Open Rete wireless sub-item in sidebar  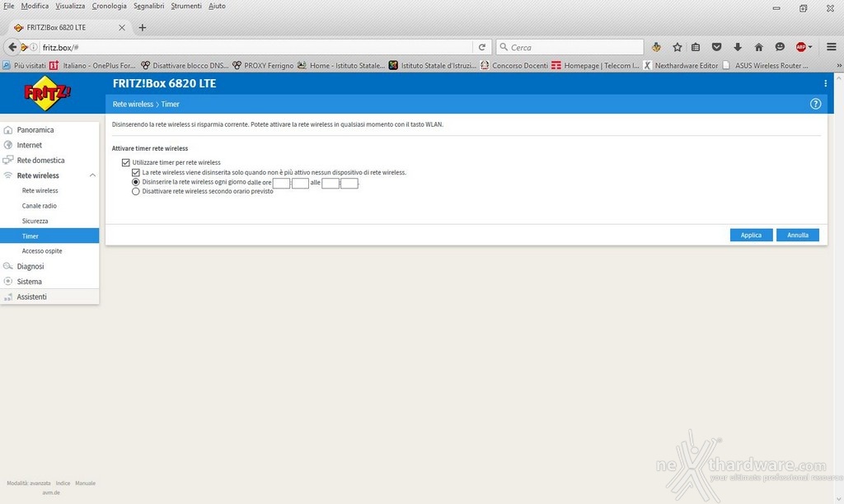[40, 190]
